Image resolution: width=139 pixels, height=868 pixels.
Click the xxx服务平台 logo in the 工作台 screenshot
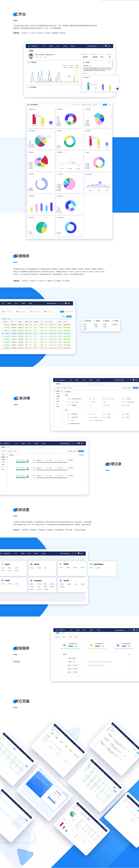[x=33, y=46]
